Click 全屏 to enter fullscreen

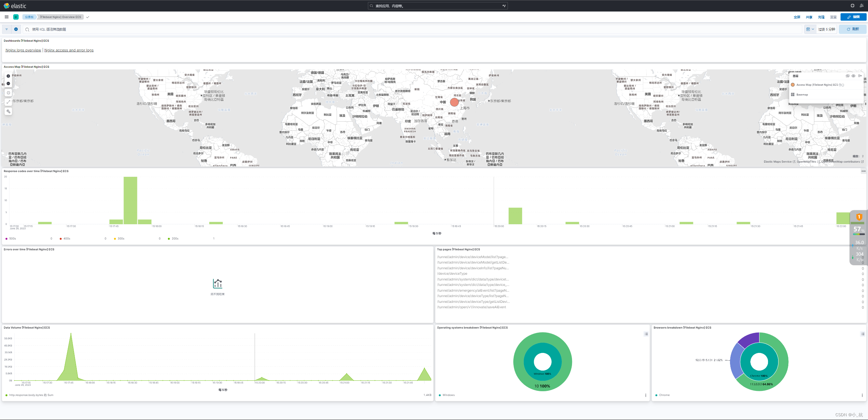797,17
